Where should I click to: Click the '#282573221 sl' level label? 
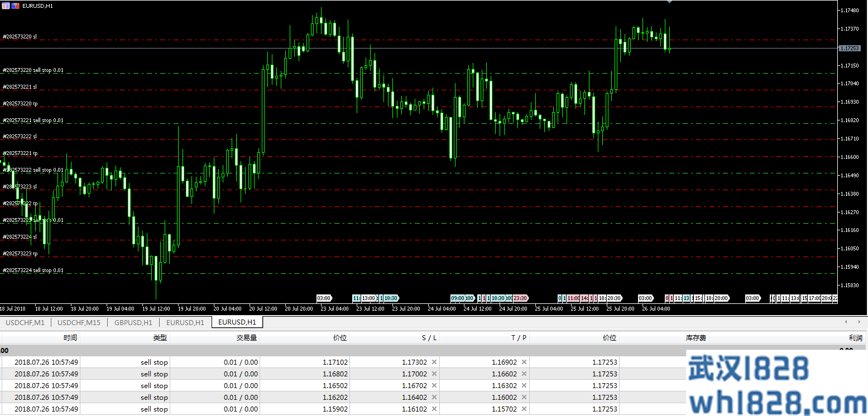(20, 86)
